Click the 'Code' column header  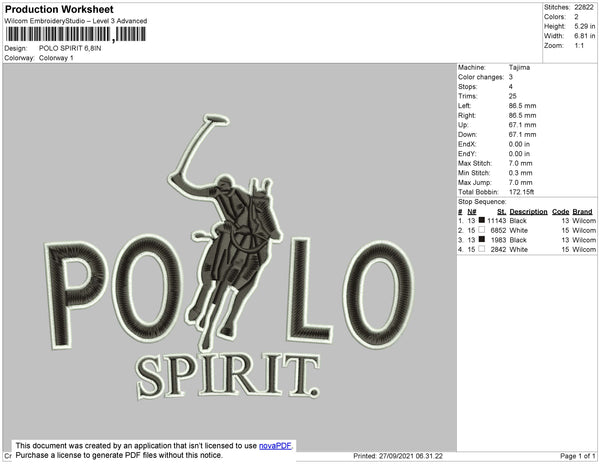(560, 212)
